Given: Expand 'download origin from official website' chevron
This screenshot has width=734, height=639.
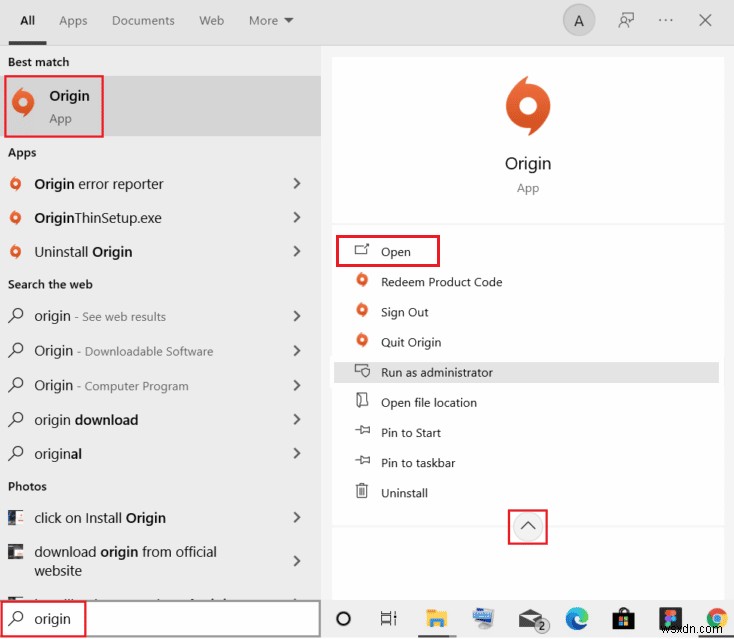Looking at the screenshot, I should tap(297, 561).
